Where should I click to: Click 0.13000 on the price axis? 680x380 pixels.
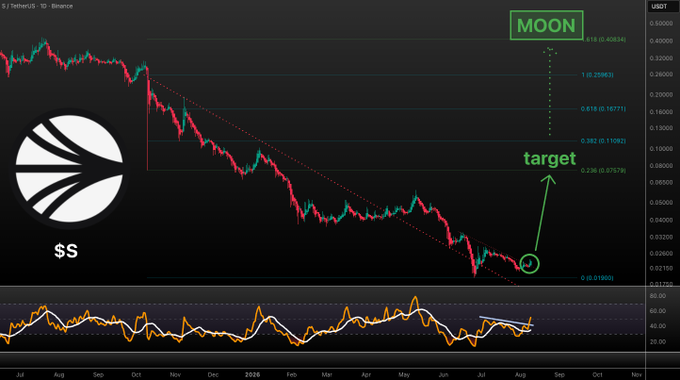661,128
